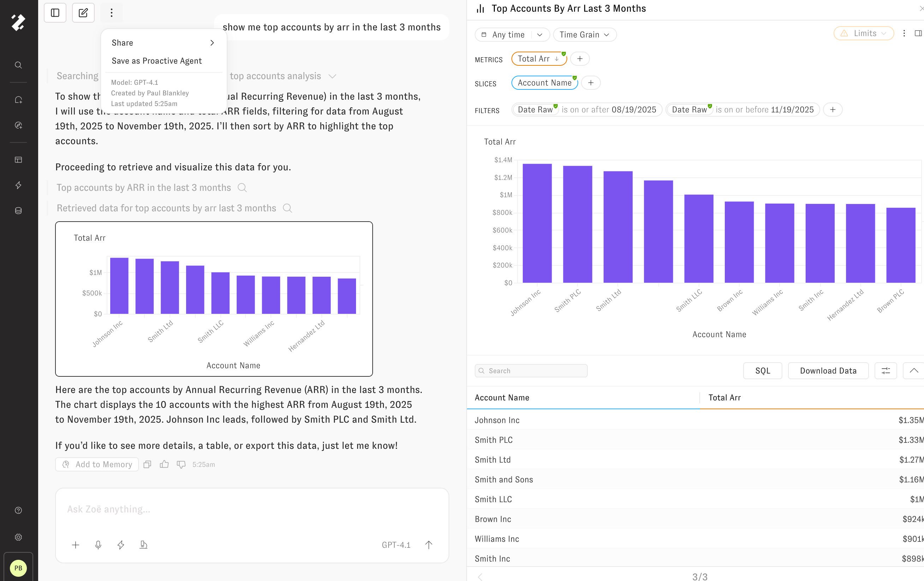Open settings gear in left sidebar

tap(18, 537)
